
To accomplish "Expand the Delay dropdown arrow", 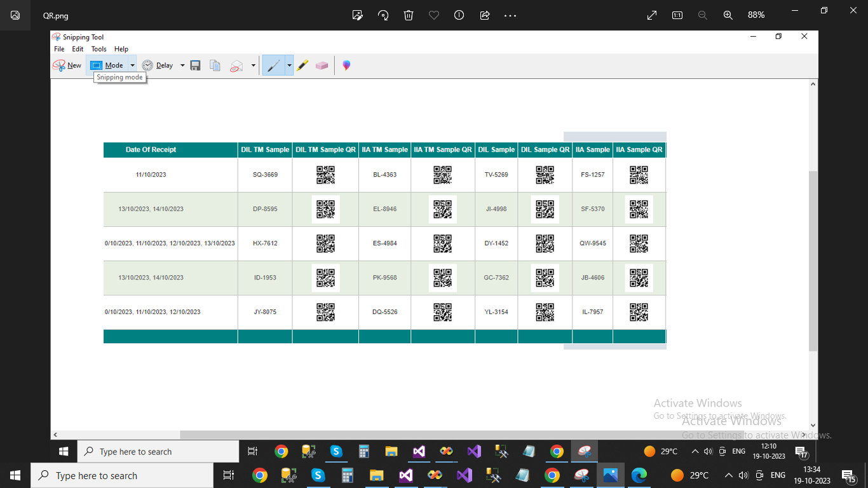I will [182, 65].
